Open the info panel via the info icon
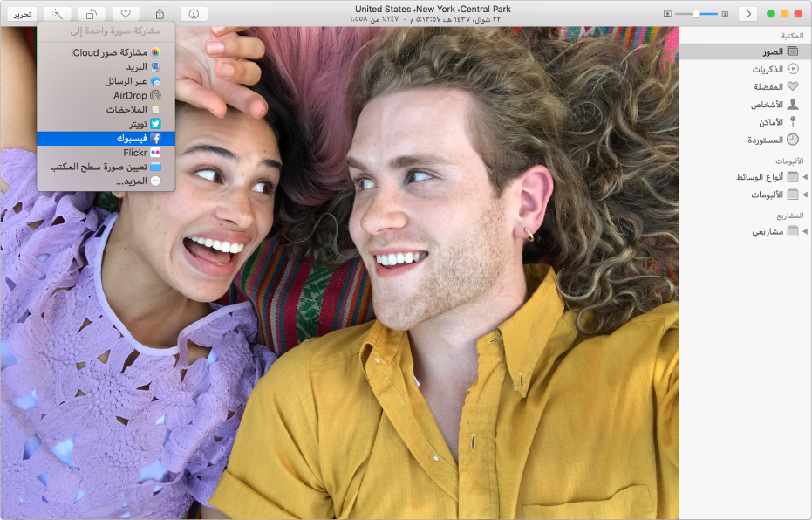The width and height of the screenshot is (812, 520). [194, 14]
